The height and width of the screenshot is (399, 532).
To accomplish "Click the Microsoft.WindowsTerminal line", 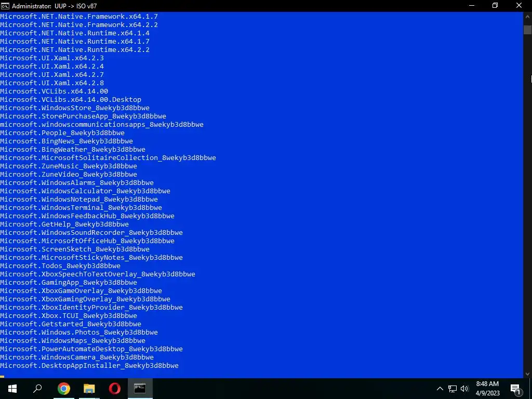I will (x=81, y=208).
